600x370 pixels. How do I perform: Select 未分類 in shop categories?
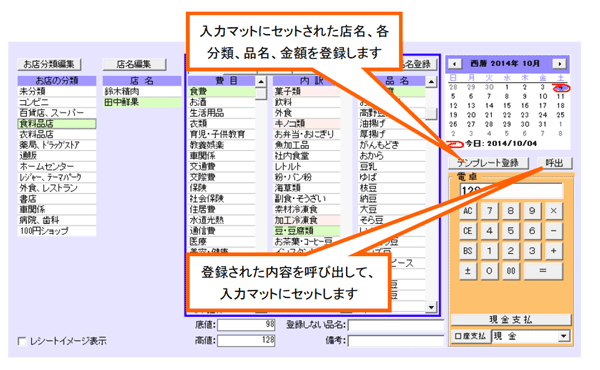pyautogui.click(x=57, y=91)
